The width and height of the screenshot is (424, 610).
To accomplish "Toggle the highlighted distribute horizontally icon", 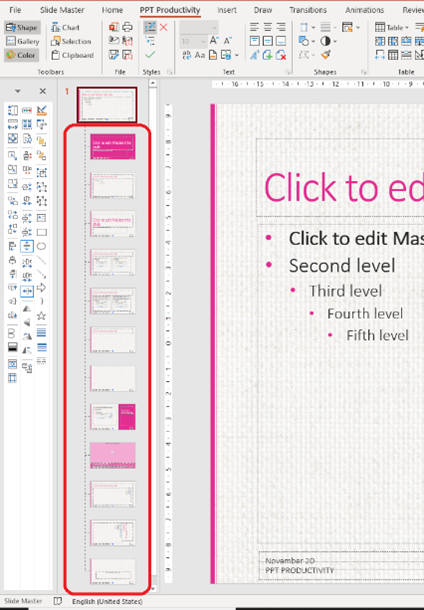I will click(x=27, y=291).
